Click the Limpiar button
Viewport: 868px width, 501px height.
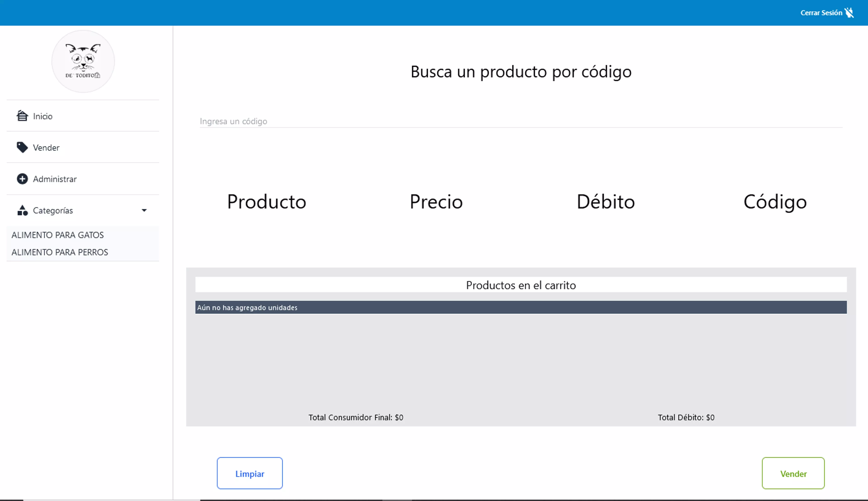250,473
